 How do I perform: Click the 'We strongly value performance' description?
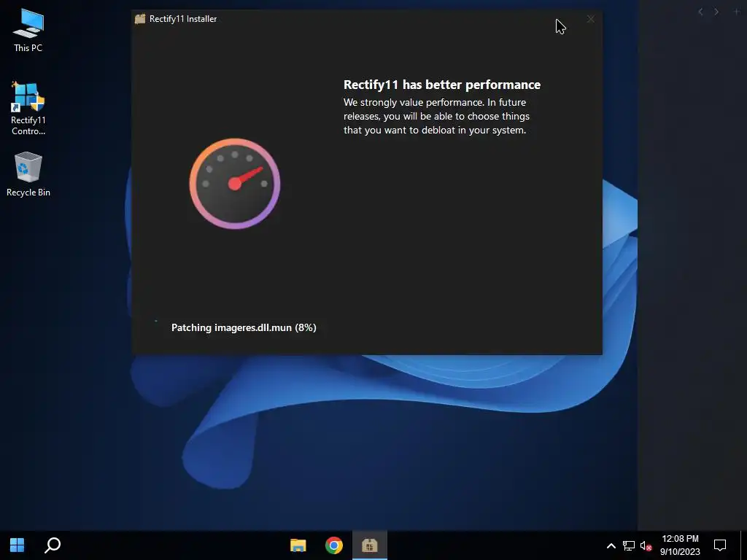point(436,116)
